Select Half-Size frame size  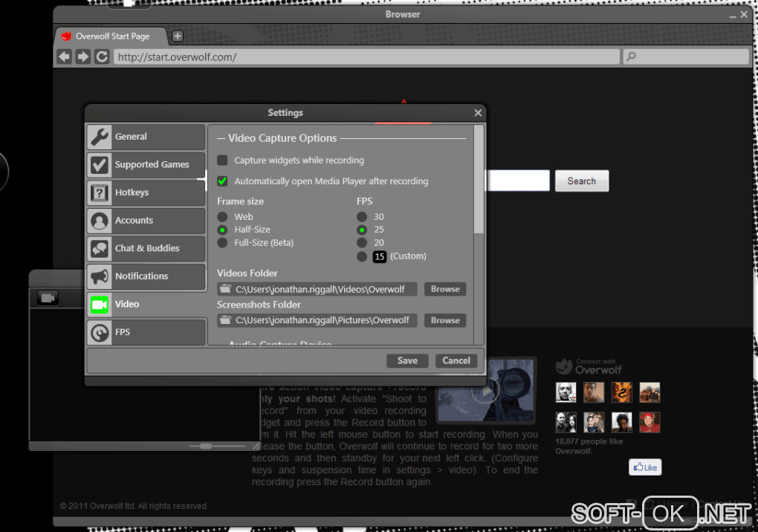(x=222, y=230)
